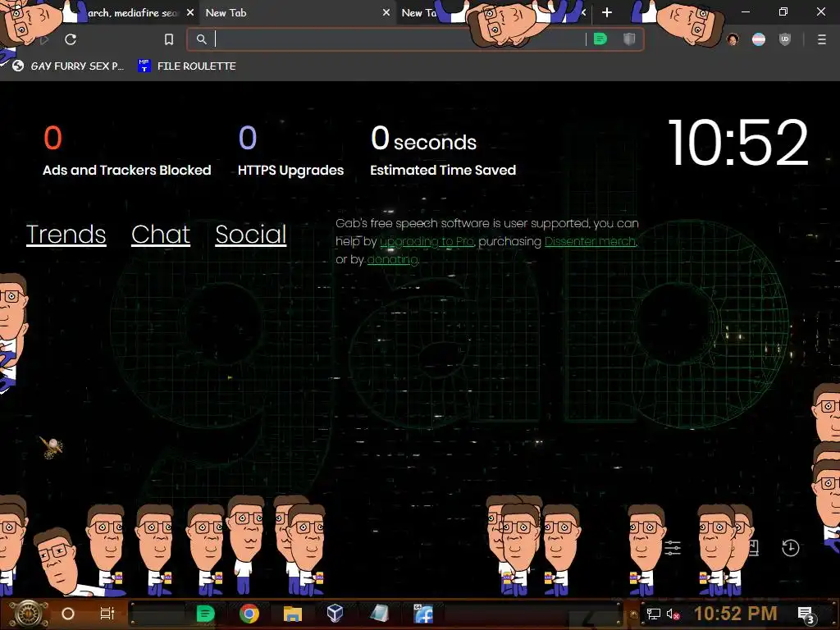
Task: Click the Cortana circle on taskbar
Action: coord(68,614)
